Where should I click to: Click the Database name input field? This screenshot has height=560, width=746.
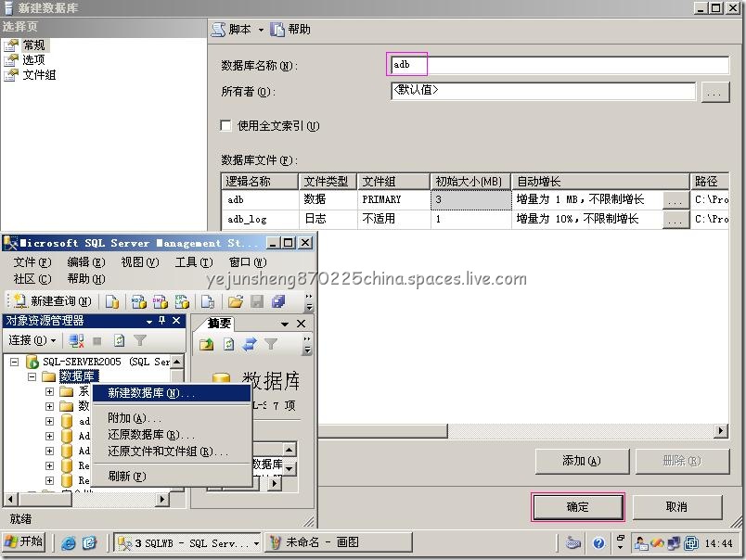click(x=560, y=65)
